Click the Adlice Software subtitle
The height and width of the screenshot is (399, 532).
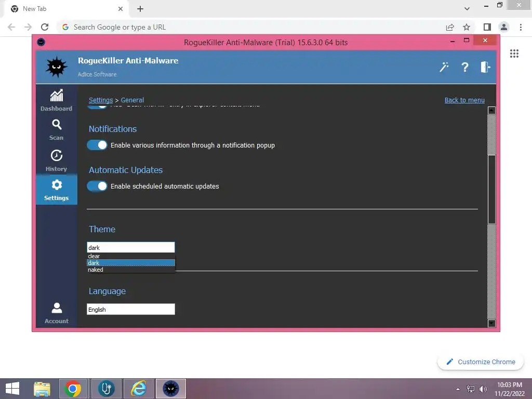point(97,74)
